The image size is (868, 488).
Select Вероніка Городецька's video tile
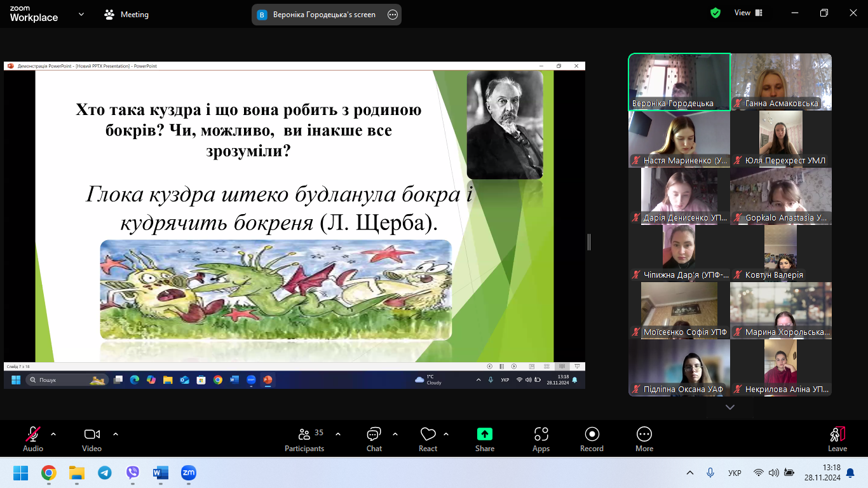pos(679,82)
